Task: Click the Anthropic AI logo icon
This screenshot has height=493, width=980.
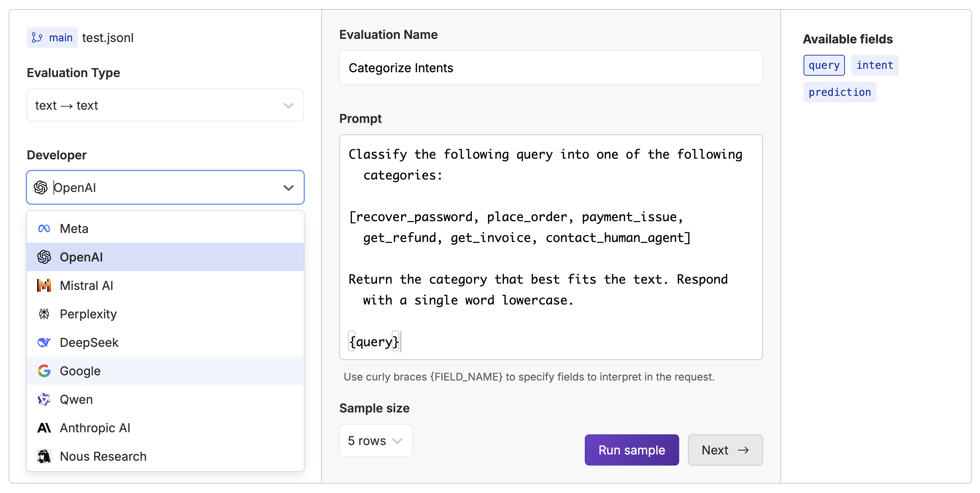Action: [x=44, y=428]
